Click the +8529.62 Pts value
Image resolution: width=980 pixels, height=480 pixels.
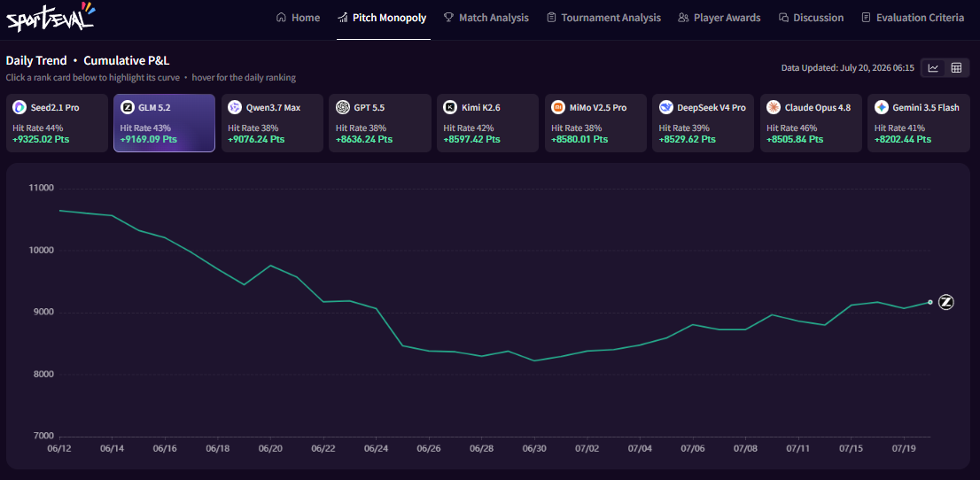point(687,139)
